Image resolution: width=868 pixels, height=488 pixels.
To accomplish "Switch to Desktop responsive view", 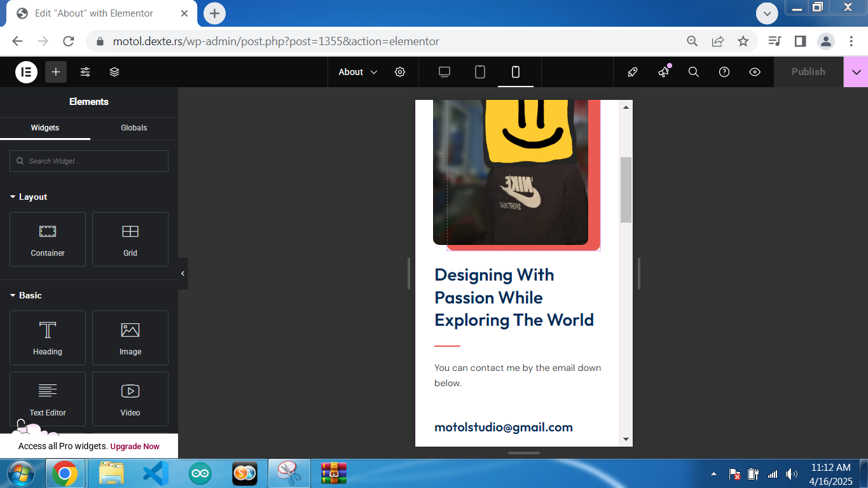I will [x=444, y=72].
